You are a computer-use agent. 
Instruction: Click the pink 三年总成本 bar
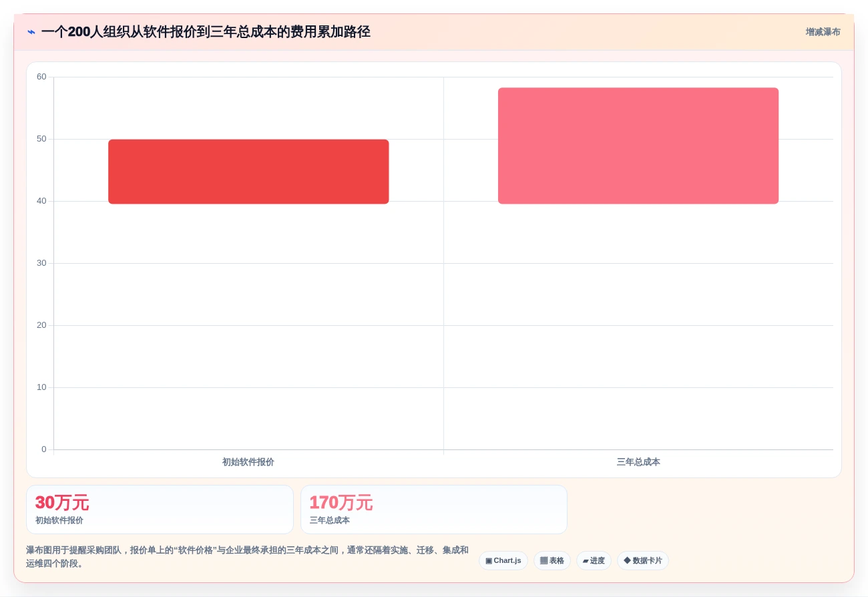(x=638, y=146)
